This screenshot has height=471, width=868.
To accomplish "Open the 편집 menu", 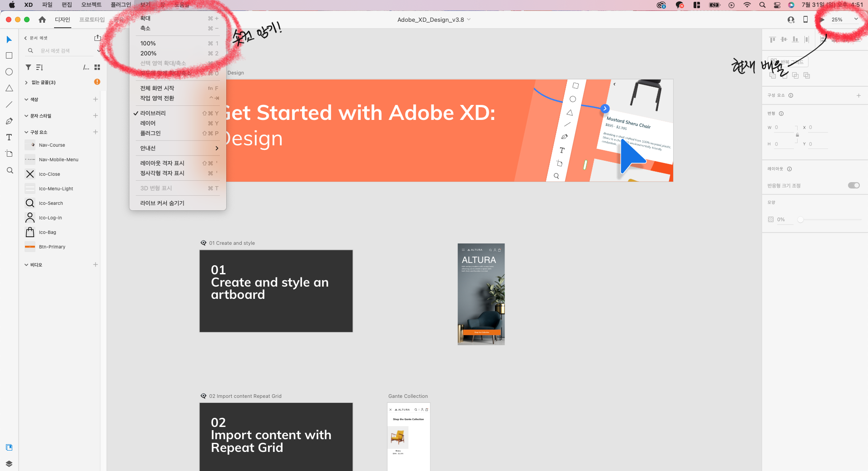I will (x=67, y=5).
